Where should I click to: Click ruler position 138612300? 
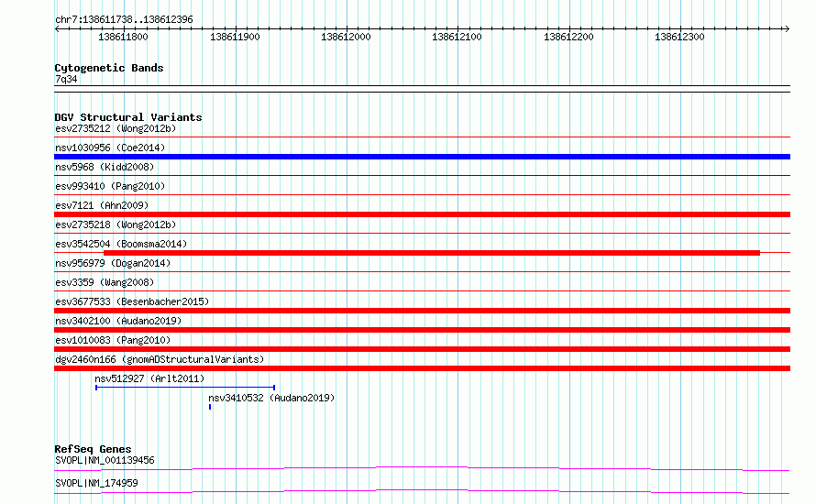tap(679, 37)
